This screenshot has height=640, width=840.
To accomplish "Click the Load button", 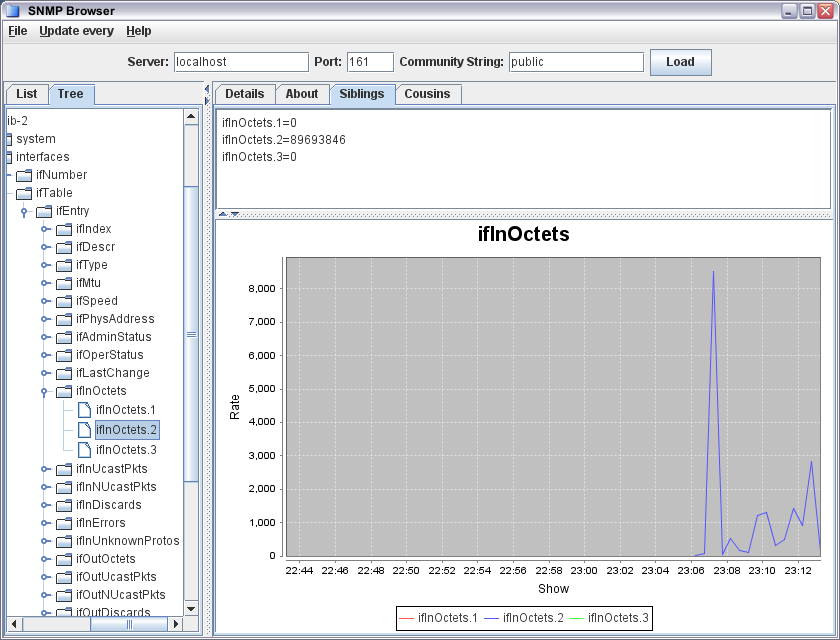I will tap(680, 62).
